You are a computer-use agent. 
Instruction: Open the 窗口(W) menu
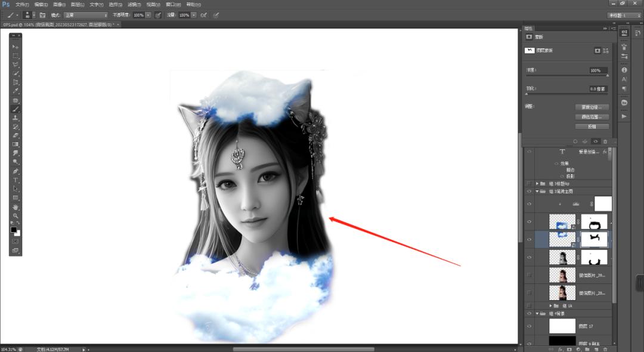tap(174, 4)
